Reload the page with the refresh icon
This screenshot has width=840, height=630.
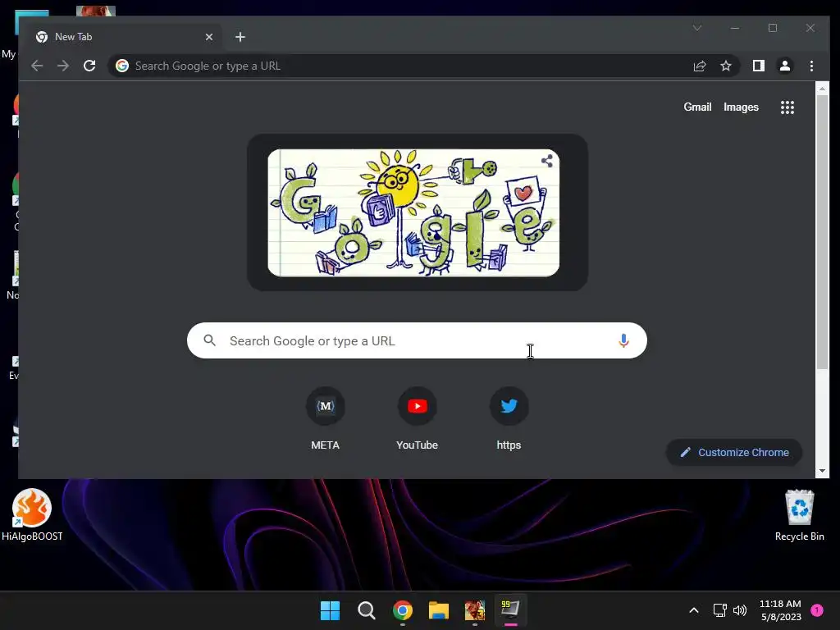pyautogui.click(x=89, y=66)
